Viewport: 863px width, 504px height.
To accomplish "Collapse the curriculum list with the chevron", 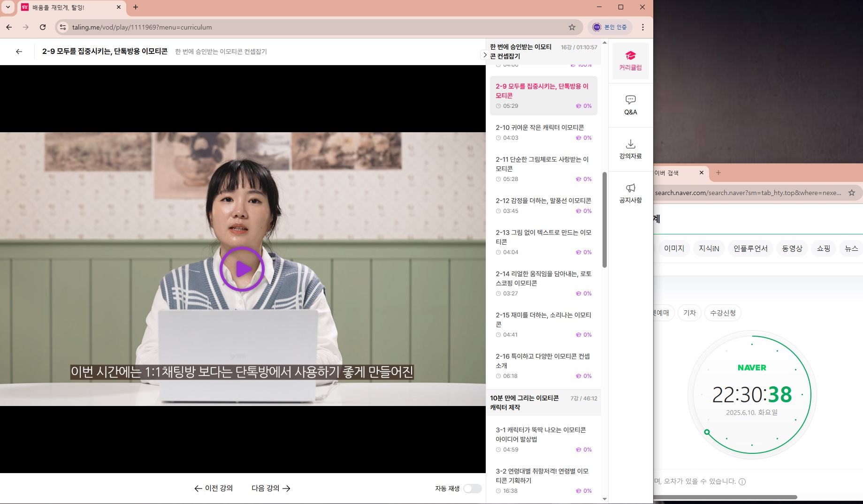I will (484, 55).
